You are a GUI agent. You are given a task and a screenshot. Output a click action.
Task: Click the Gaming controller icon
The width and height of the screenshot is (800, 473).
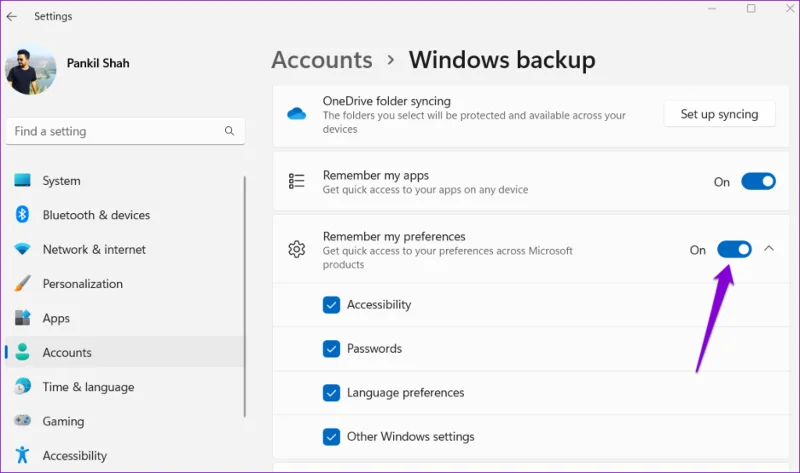tap(22, 420)
